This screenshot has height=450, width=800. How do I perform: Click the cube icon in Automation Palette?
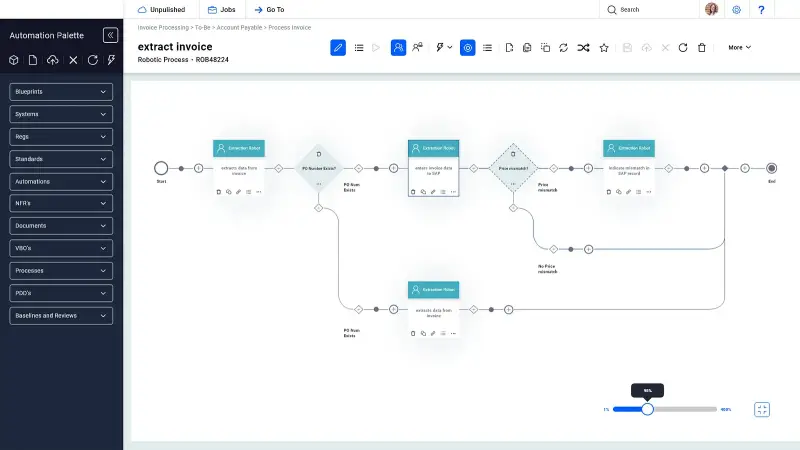pos(14,60)
